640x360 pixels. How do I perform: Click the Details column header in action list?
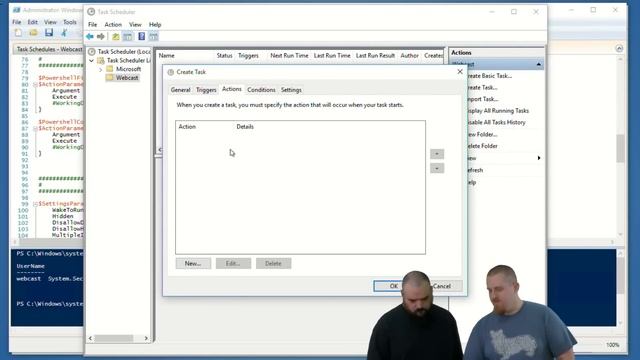coord(245,127)
